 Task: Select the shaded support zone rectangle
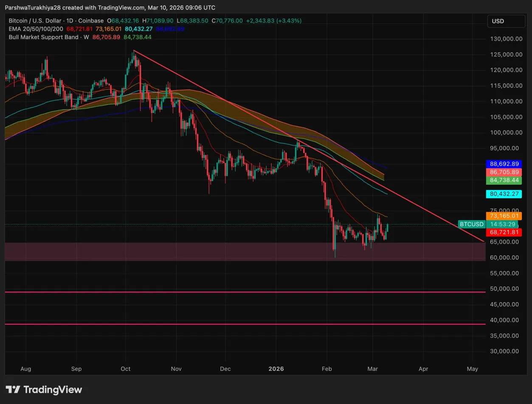170,251
